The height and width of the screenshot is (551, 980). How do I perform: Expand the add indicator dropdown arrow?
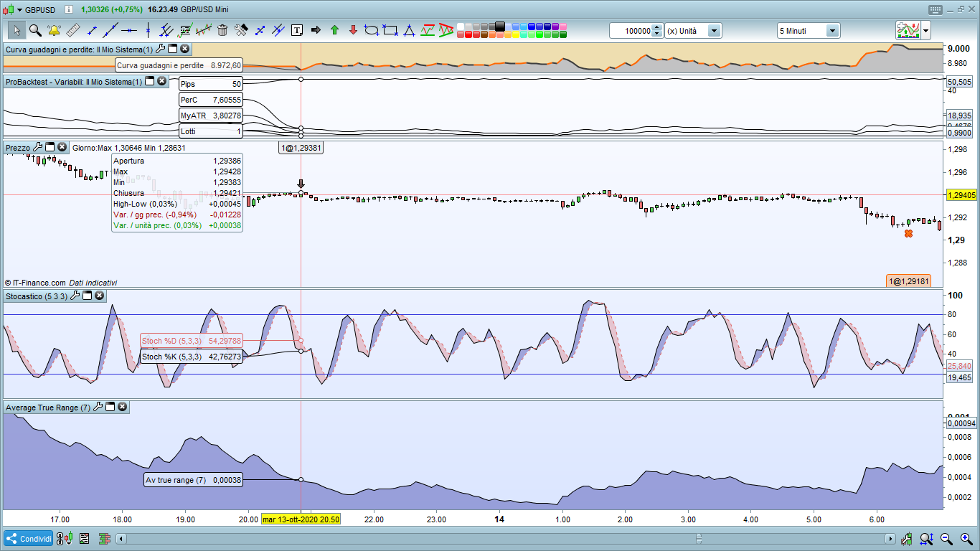click(926, 31)
